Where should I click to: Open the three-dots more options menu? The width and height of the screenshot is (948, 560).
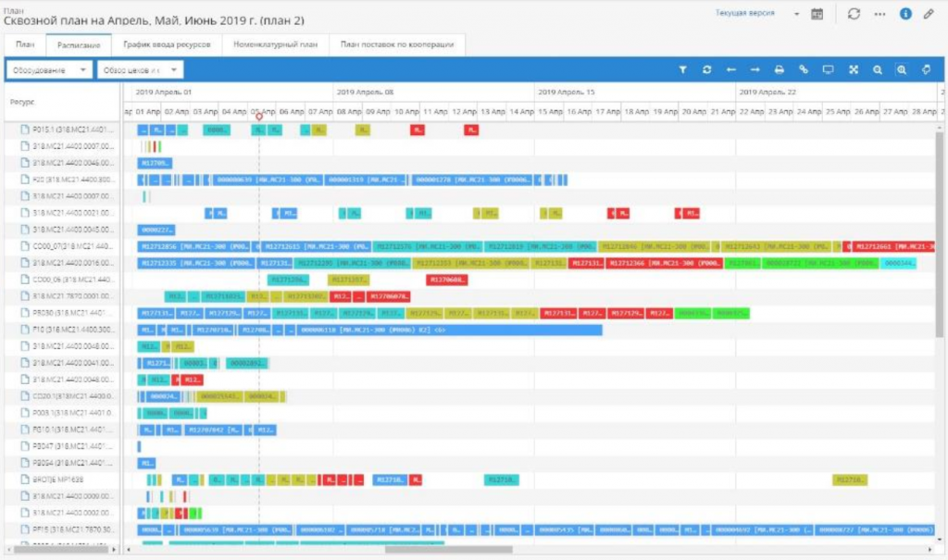click(879, 14)
